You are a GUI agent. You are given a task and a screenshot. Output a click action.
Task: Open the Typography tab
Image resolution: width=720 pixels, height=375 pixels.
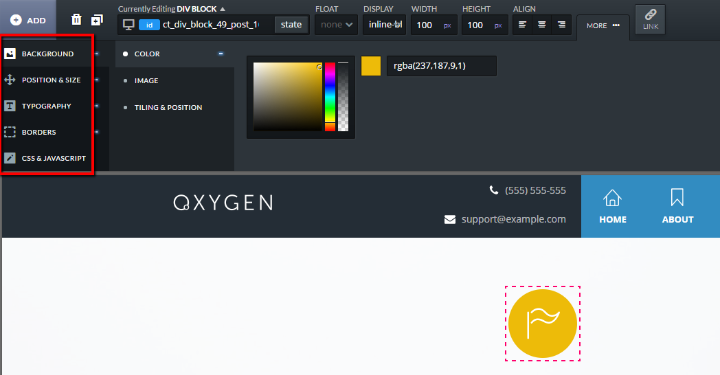pyautogui.click(x=46, y=106)
